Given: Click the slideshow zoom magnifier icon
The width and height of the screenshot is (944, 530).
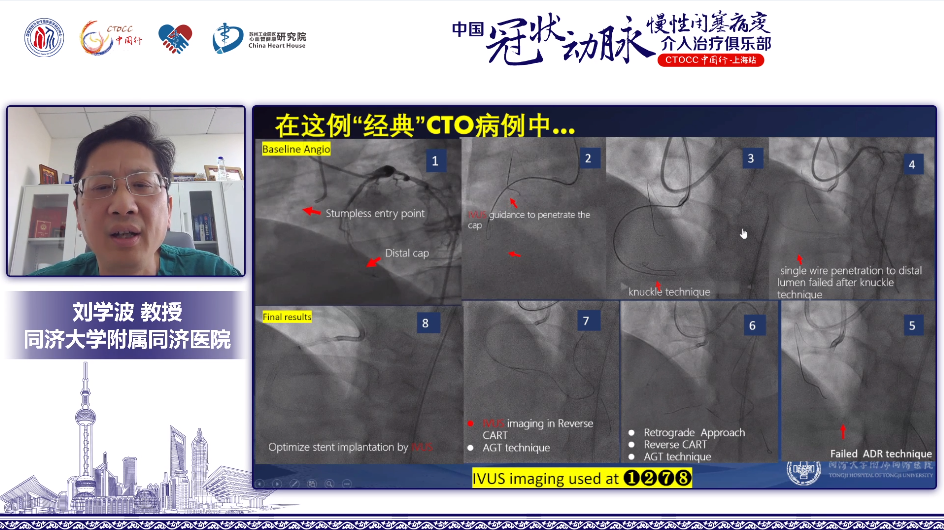Looking at the screenshot, I should tap(328, 482).
